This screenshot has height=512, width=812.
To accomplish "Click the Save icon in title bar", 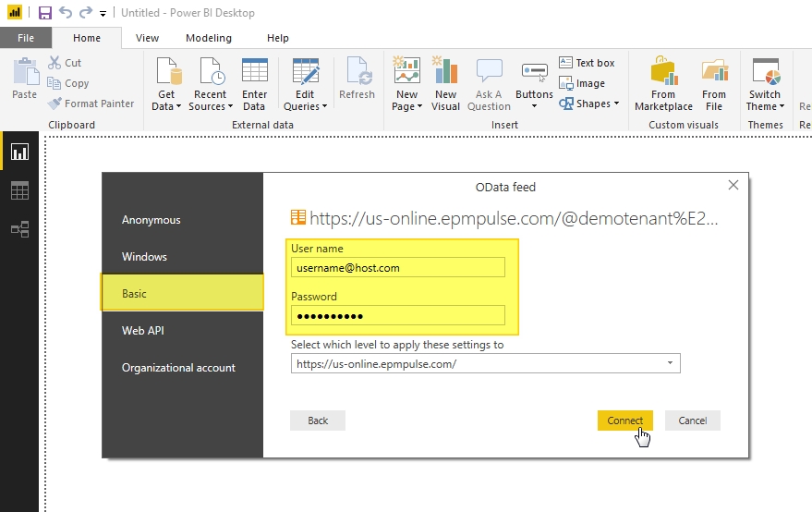I will (45, 12).
